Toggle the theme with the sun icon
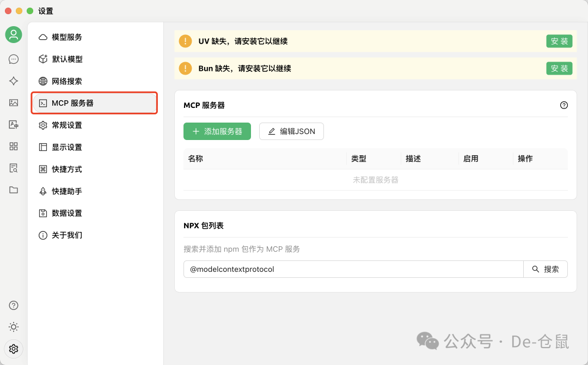588x365 pixels. [x=13, y=327]
